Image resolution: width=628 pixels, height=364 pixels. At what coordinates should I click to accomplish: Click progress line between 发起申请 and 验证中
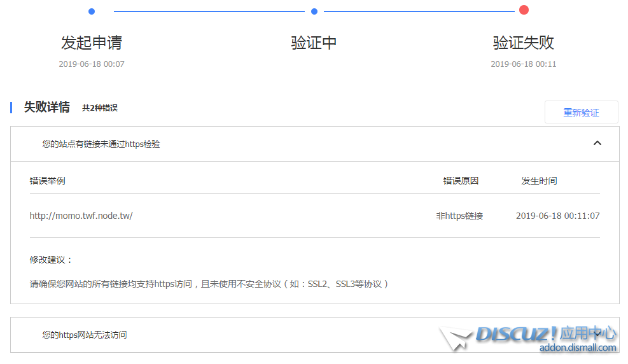click(x=209, y=11)
